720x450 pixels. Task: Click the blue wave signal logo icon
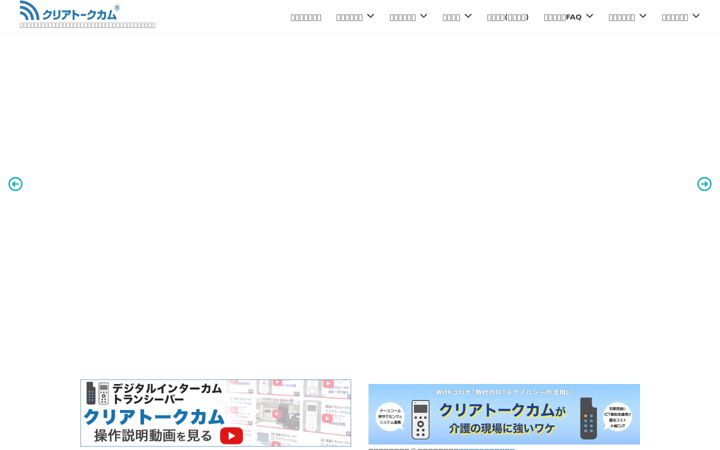tap(29, 11)
